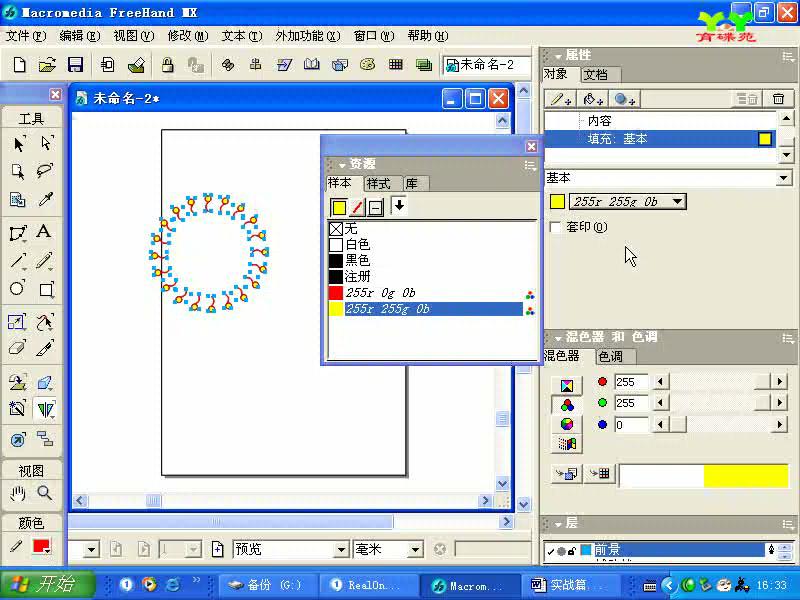Switch mixer to RGB mode
Image resolution: width=800 pixels, height=600 pixels.
567,405
